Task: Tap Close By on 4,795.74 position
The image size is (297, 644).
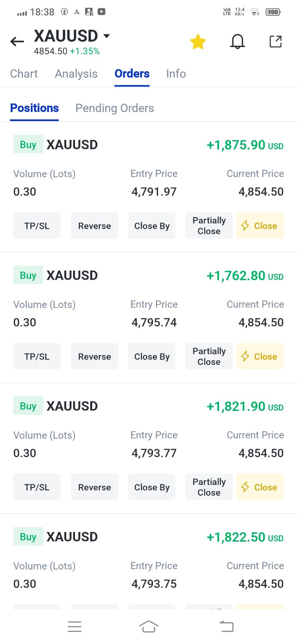Action: [152, 357]
